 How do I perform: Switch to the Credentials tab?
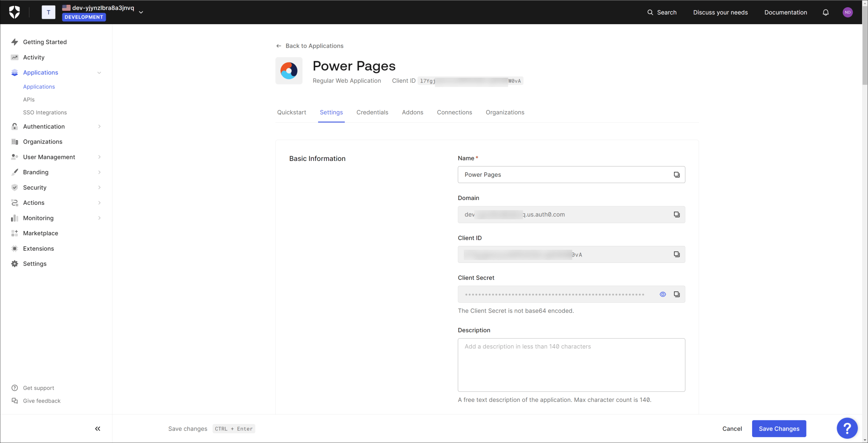coord(372,112)
